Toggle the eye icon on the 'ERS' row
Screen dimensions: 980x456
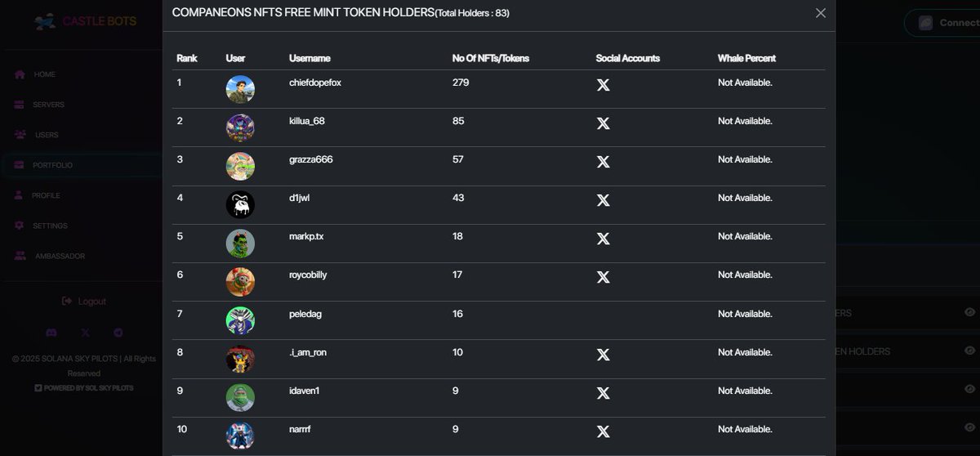click(x=969, y=312)
